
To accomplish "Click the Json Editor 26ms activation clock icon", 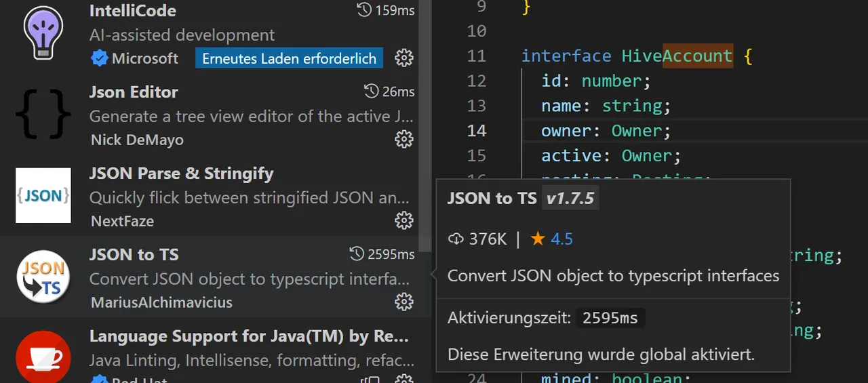I will (x=371, y=92).
